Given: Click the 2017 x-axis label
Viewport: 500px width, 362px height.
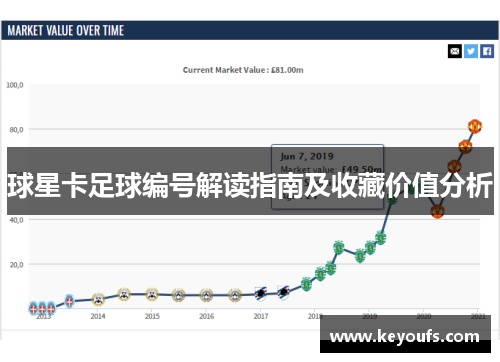Looking at the screenshot, I should 261,316.
